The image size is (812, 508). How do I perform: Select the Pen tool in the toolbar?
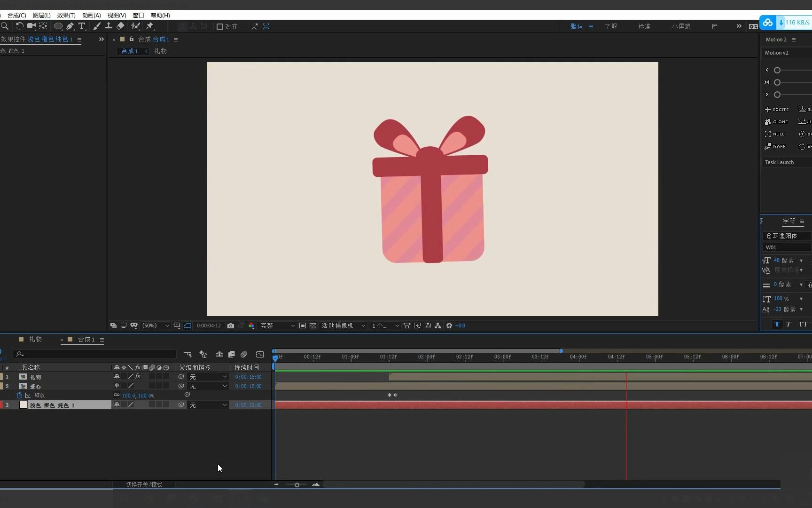click(70, 26)
